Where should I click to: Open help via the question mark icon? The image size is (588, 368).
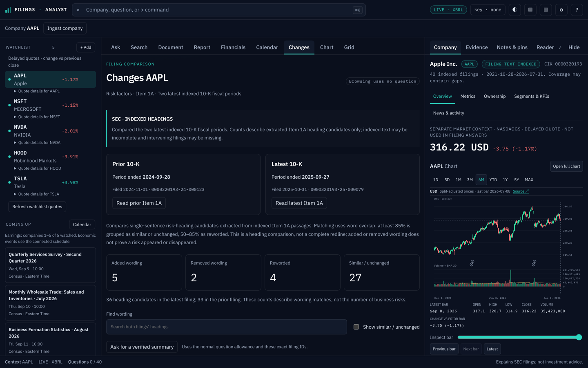tap(577, 10)
